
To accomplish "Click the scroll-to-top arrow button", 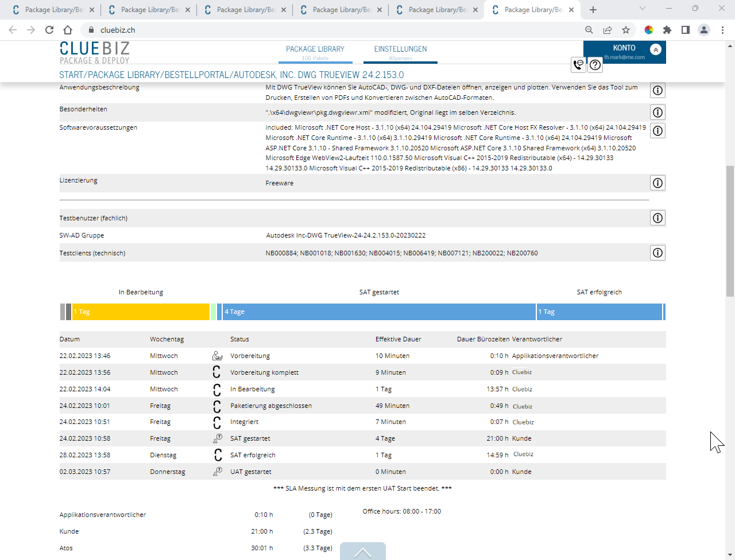I will point(363,551).
